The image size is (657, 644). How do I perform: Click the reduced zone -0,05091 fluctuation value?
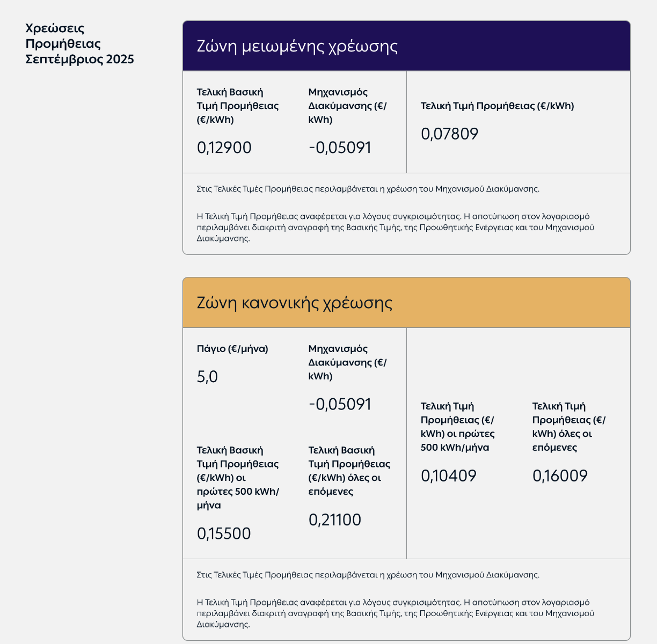[x=340, y=148]
